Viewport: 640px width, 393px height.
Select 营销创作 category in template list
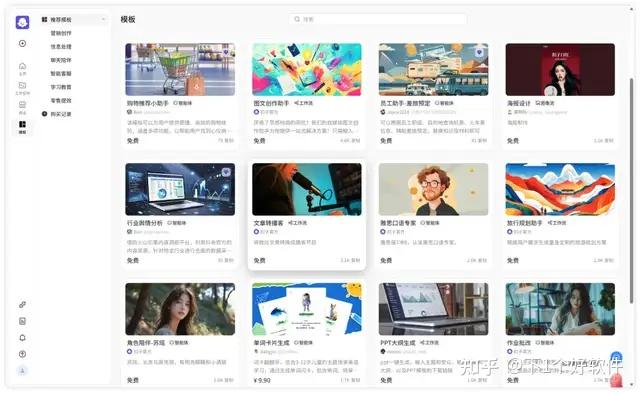point(61,33)
